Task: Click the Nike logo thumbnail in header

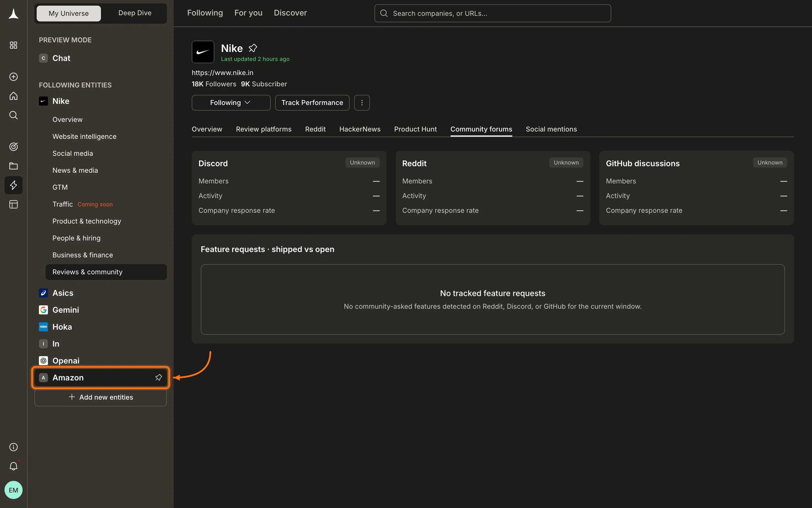Action: pyautogui.click(x=203, y=52)
